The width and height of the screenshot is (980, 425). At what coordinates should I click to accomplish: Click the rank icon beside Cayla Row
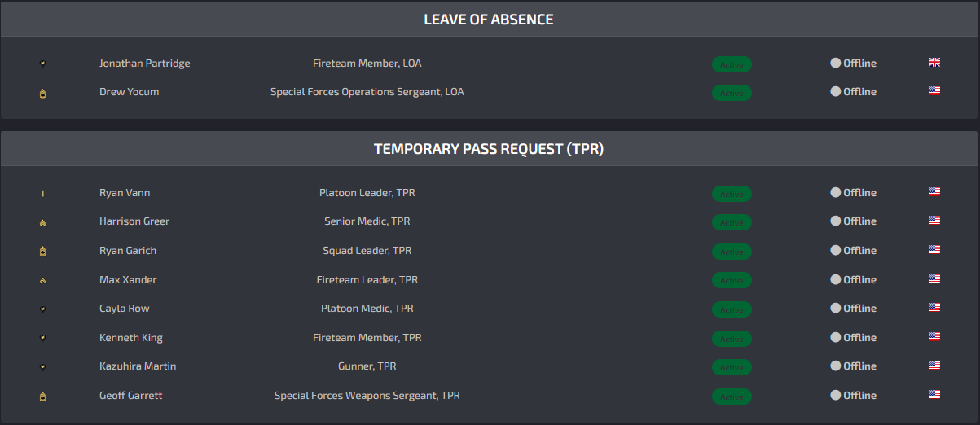point(42,309)
